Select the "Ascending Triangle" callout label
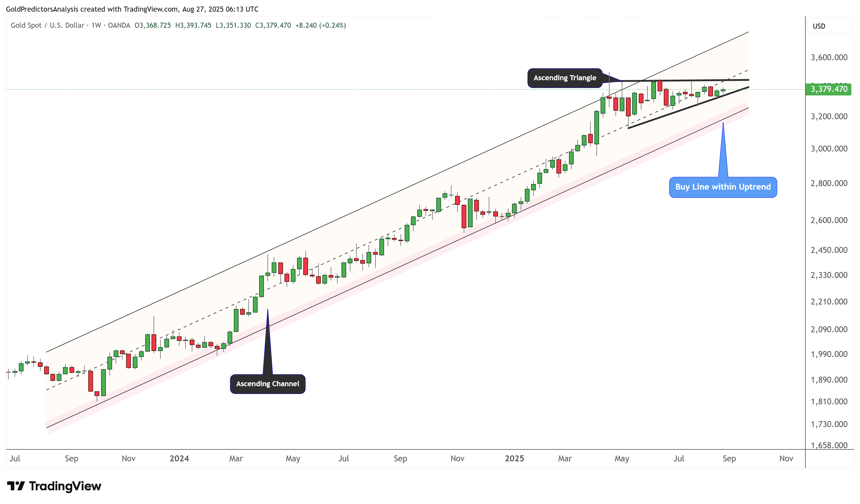This screenshot has width=860, height=504. [x=565, y=78]
